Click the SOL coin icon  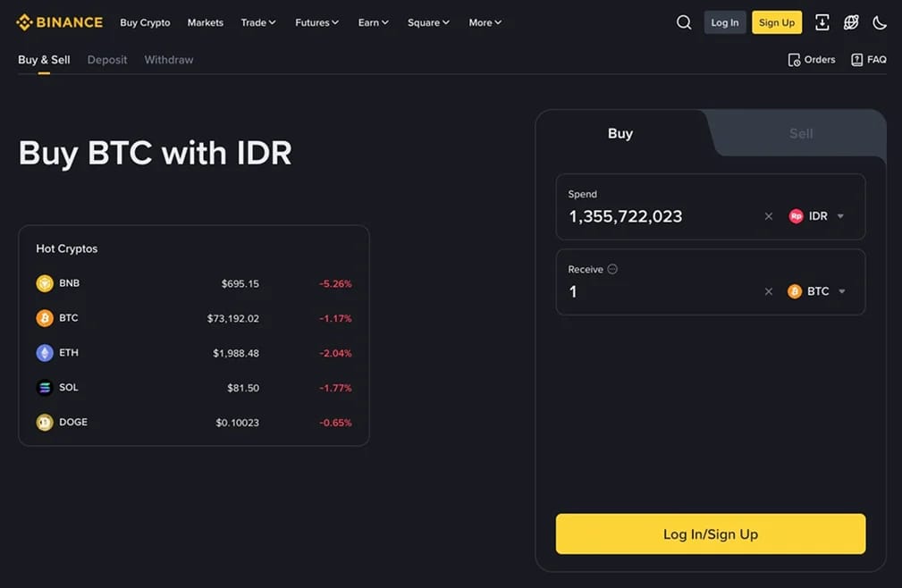point(45,388)
